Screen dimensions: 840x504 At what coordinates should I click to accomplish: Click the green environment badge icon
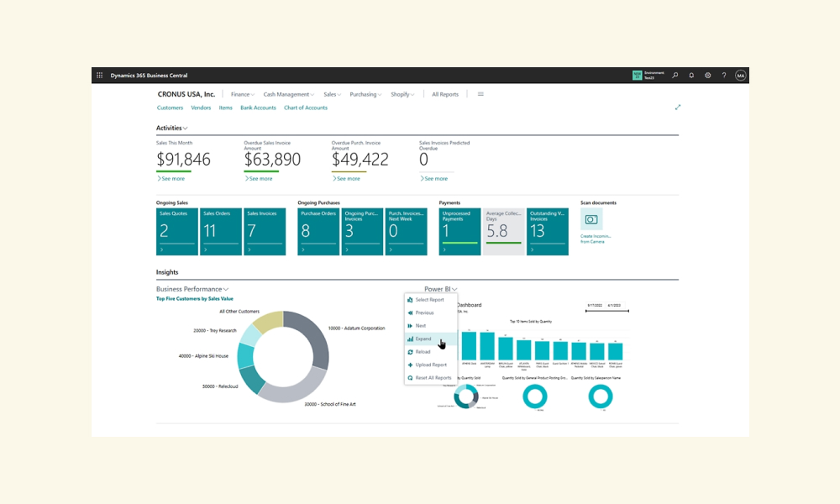point(637,76)
